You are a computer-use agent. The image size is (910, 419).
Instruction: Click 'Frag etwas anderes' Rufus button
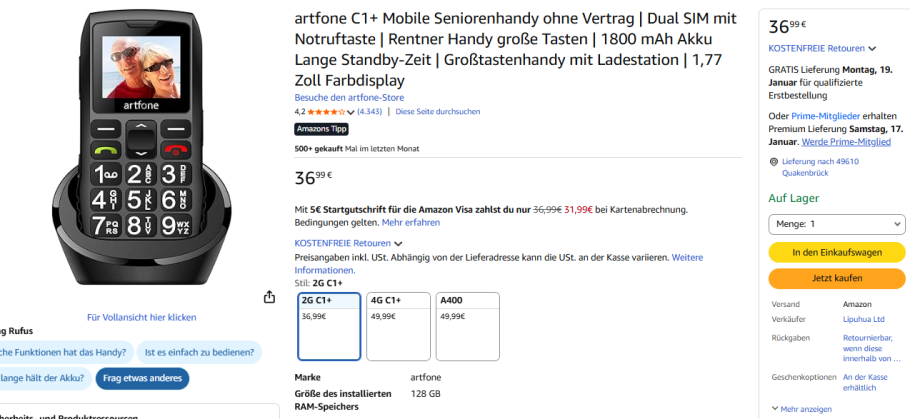click(x=142, y=378)
